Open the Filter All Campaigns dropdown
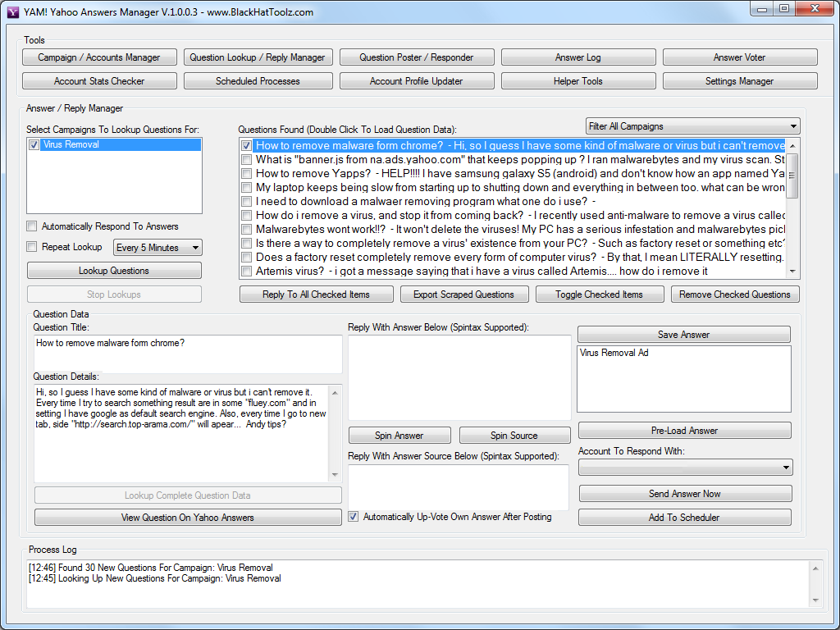This screenshot has width=840, height=630. tap(692, 126)
